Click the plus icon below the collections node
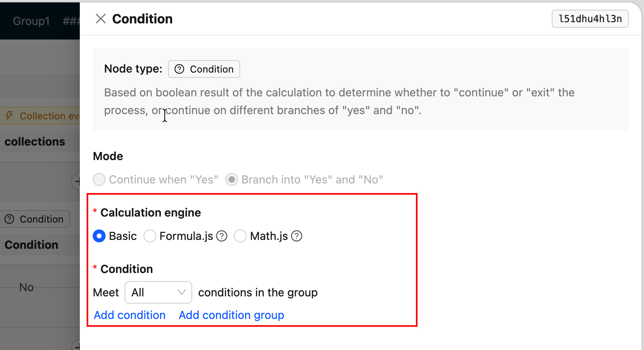The width and height of the screenshot is (644, 350). [77, 181]
